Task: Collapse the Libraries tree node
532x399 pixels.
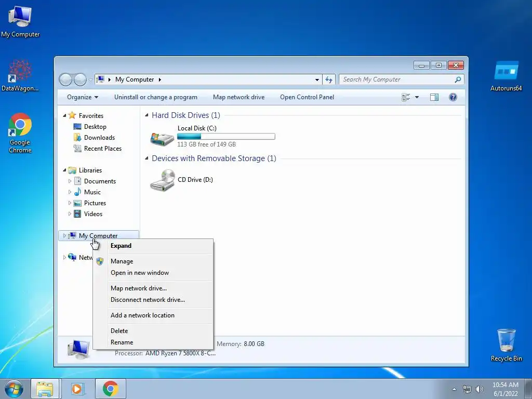Action: [x=64, y=170]
